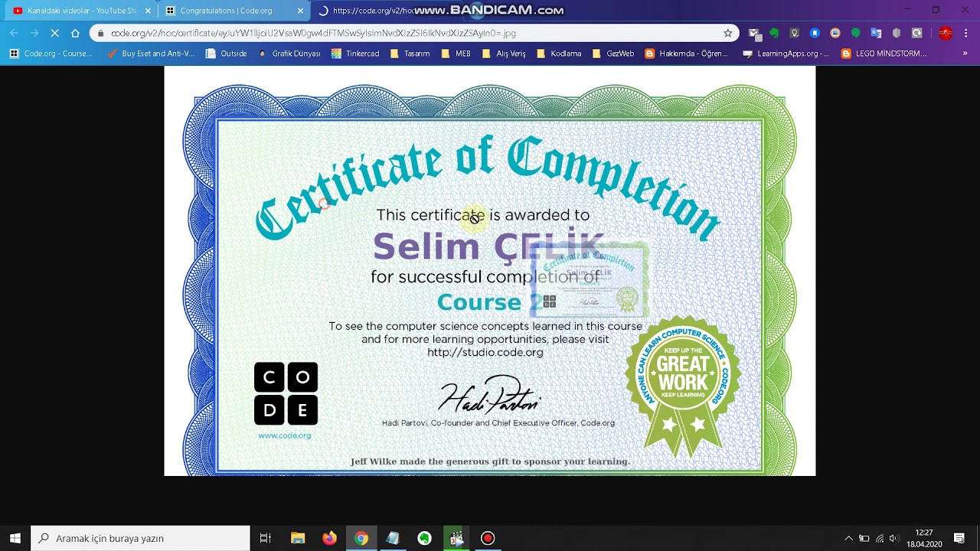The height and width of the screenshot is (551, 980).
Task: Open the Tinkercad bookmark
Action: tap(355, 54)
